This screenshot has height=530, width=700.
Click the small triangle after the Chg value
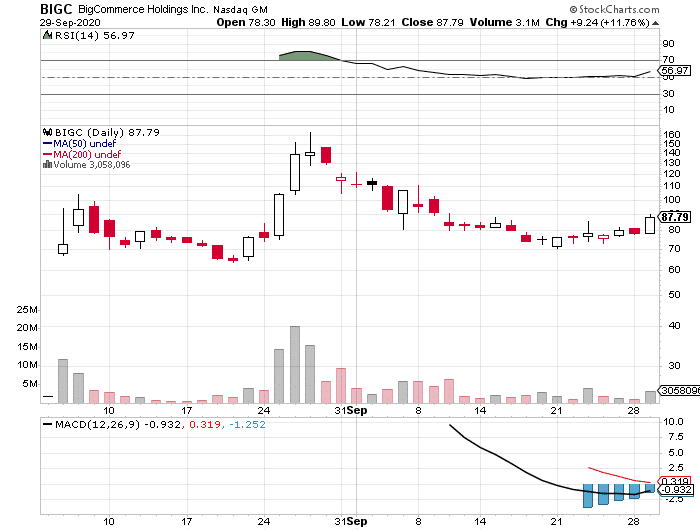[x=655, y=23]
